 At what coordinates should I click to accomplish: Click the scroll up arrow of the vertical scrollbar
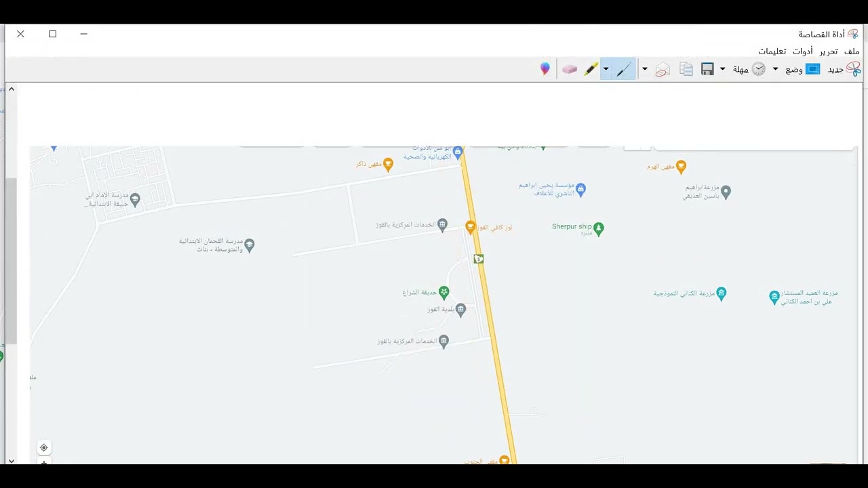pos(11,89)
